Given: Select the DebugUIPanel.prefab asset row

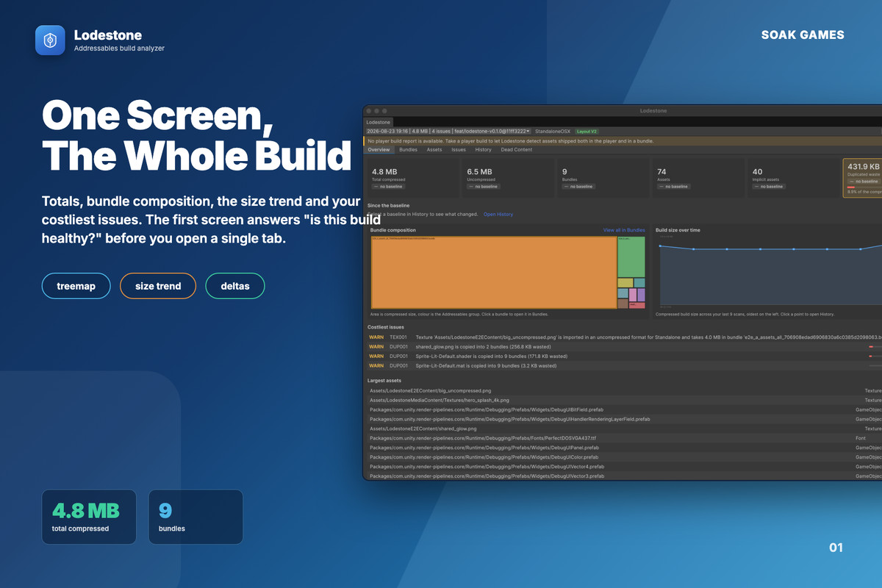Looking at the screenshot, I should (x=623, y=448).
